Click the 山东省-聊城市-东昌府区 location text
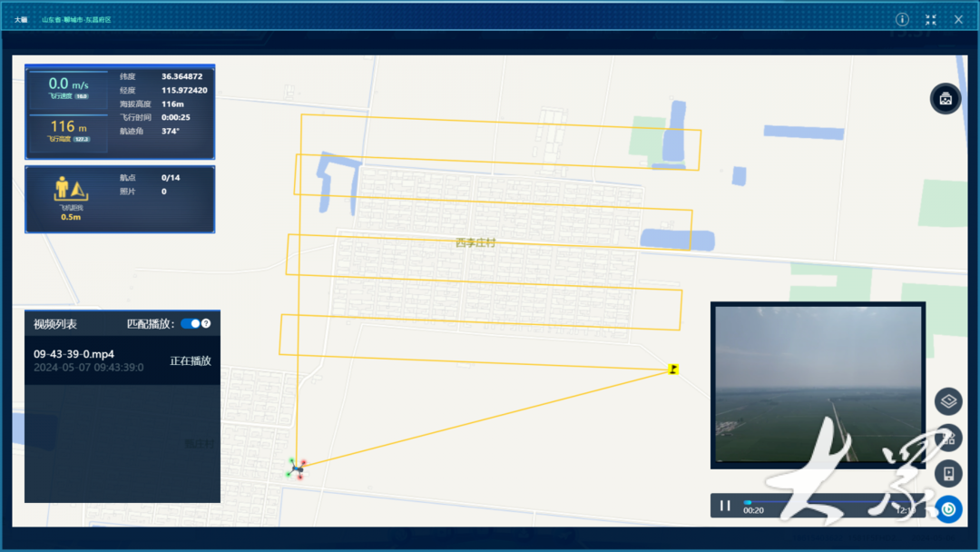The width and height of the screenshot is (980, 552). pos(76,19)
